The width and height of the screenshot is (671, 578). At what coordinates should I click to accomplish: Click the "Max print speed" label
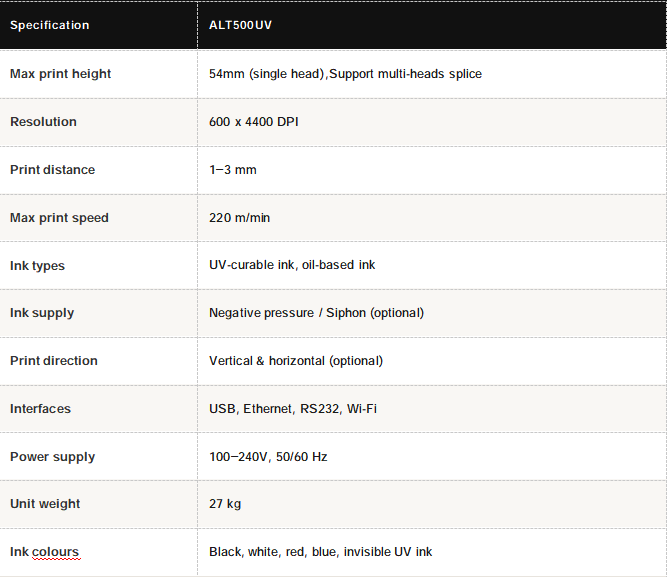tap(59, 218)
